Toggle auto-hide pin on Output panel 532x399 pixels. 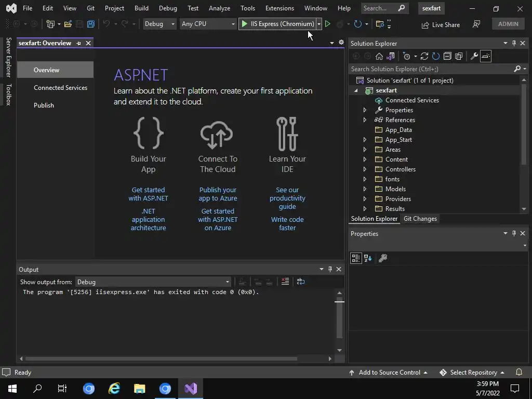pos(330,269)
